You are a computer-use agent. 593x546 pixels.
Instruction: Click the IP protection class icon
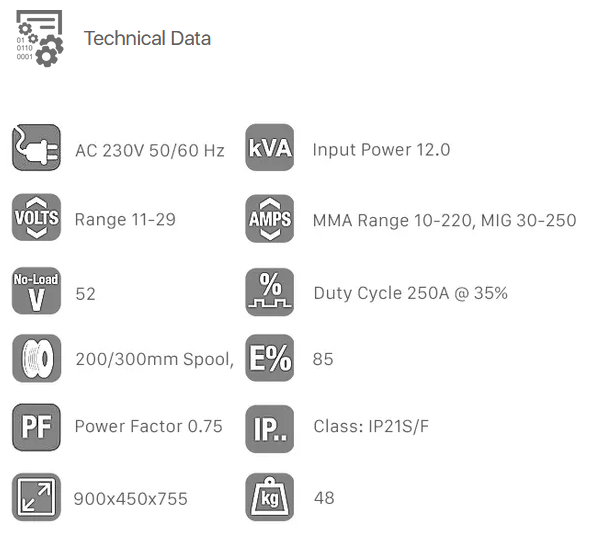pos(270,429)
